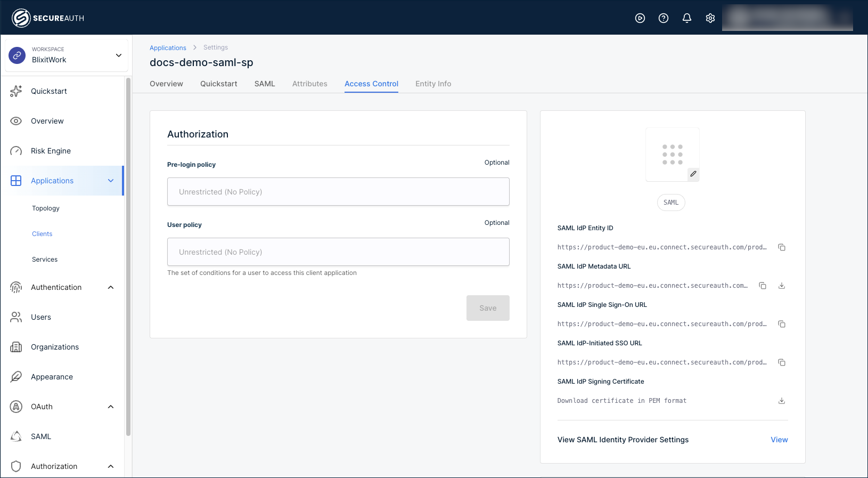Switch to the Entity Info tab
Viewport: 868px width, 478px height.
[433, 84]
